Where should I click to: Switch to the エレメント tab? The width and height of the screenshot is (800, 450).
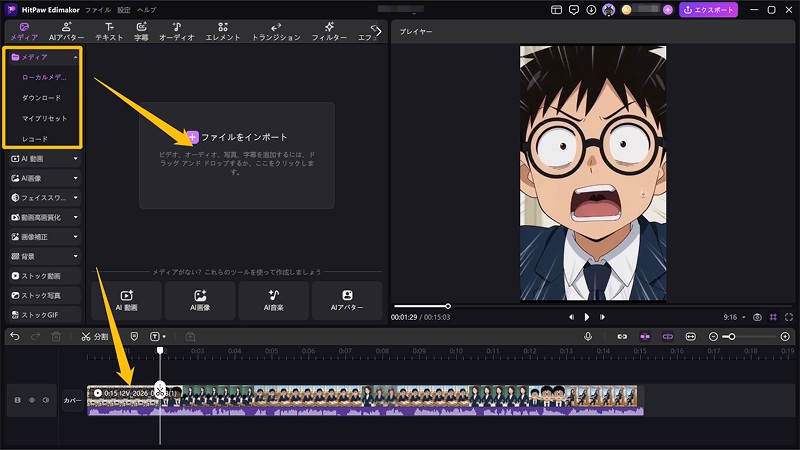click(222, 32)
